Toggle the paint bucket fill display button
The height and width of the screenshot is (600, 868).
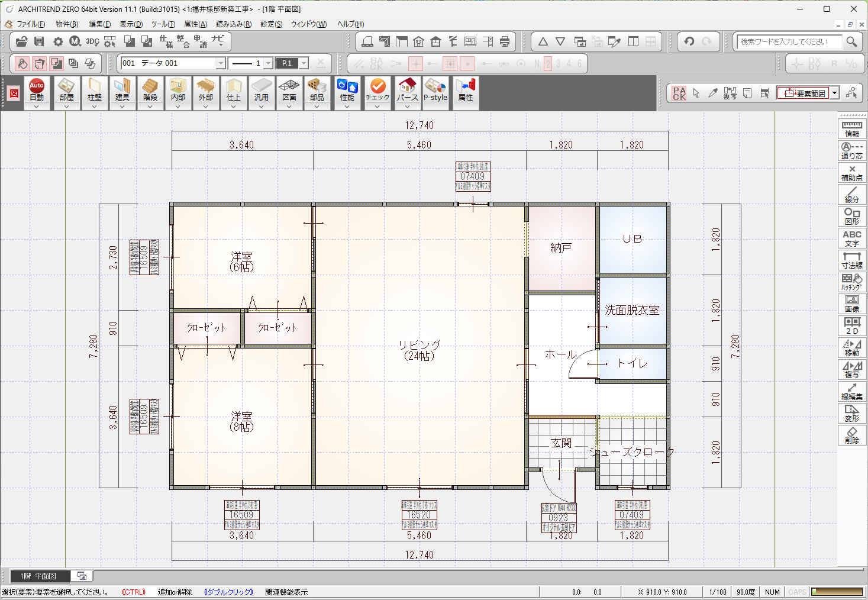22,63
